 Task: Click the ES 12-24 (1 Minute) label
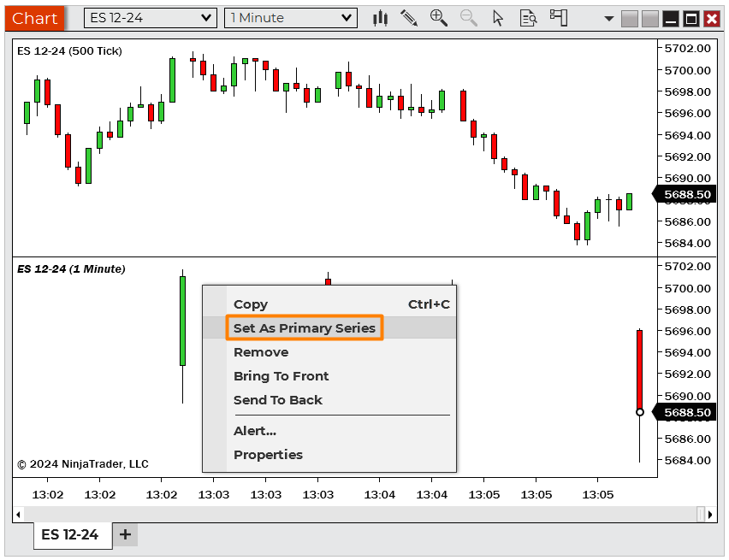tap(71, 269)
